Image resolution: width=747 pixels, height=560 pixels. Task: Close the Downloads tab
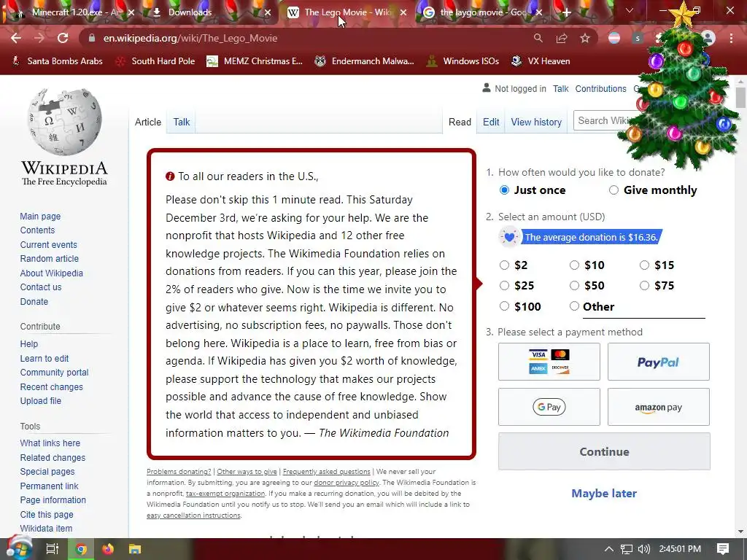pyautogui.click(x=268, y=12)
